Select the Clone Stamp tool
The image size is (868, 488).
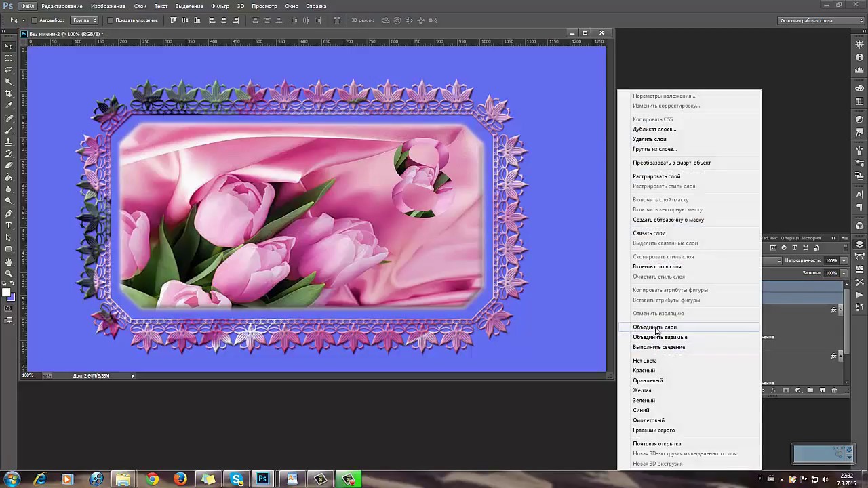[9, 142]
